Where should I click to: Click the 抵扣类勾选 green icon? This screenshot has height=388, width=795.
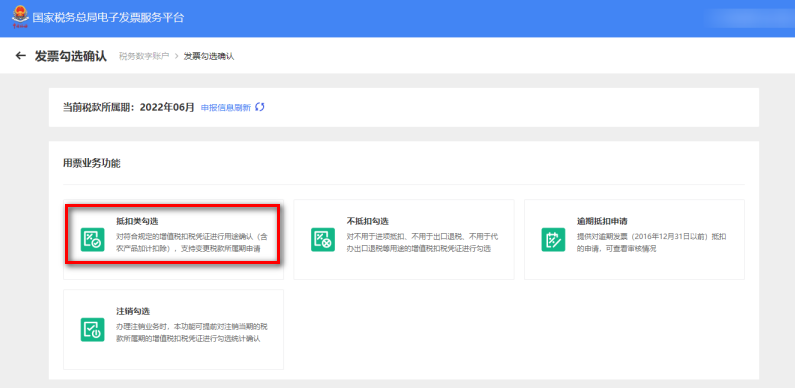click(93, 240)
